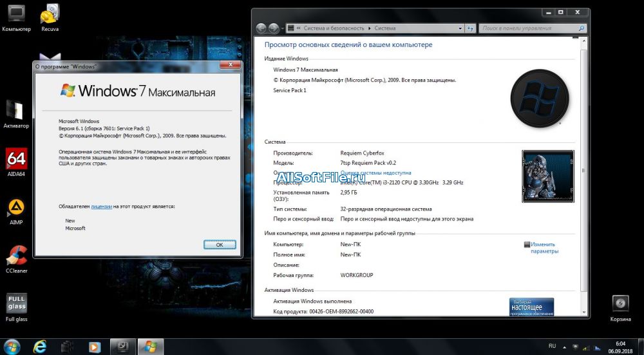Go to Система и безопасность breadcrumb
Screen dimensions: 644x355
click(x=334, y=28)
